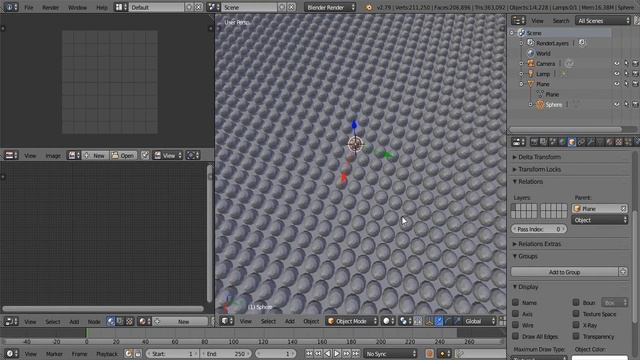Select the translate manipulator arrow icon

coord(439,321)
